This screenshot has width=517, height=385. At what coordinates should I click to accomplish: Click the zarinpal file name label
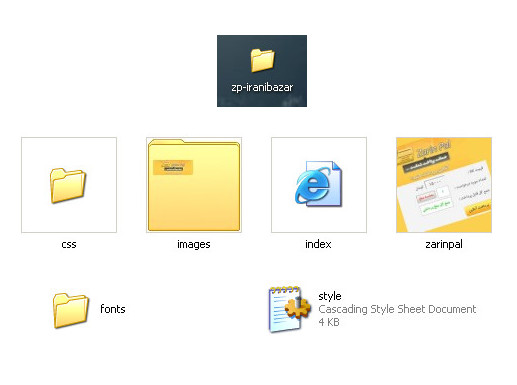coord(444,244)
